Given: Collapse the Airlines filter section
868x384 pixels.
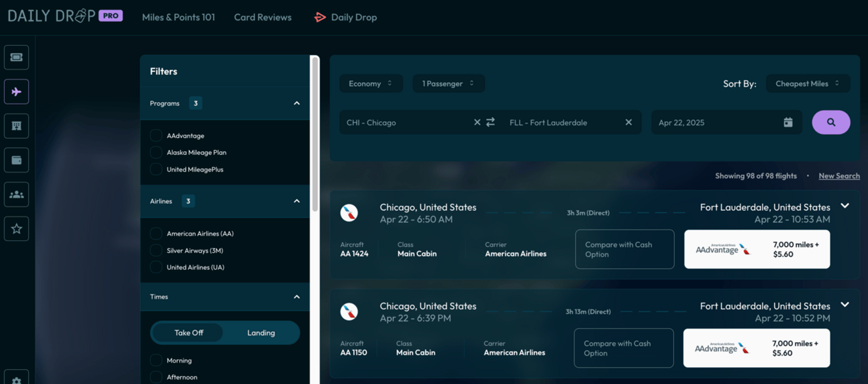Looking at the screenshot, I should [297, 201].
